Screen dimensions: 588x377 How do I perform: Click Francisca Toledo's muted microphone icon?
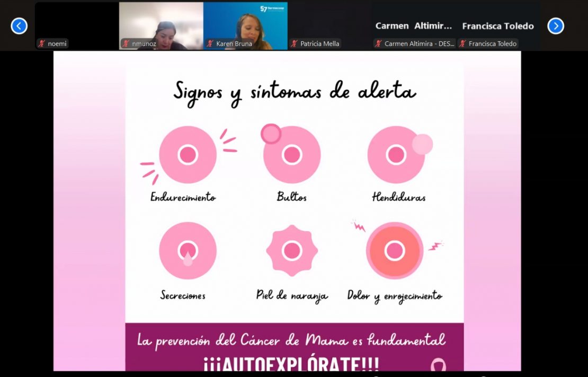tap(463, 43)
